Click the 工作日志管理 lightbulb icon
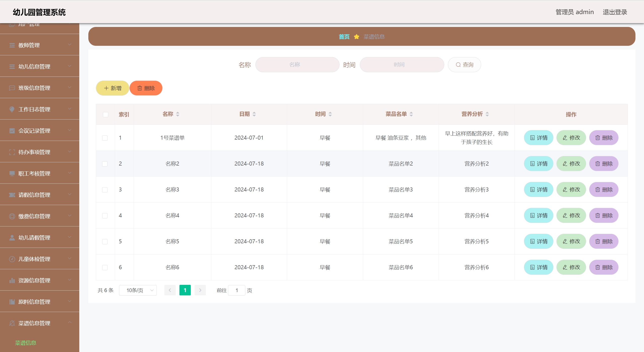Screen dimensions: 644x352 tap(12, 109)
